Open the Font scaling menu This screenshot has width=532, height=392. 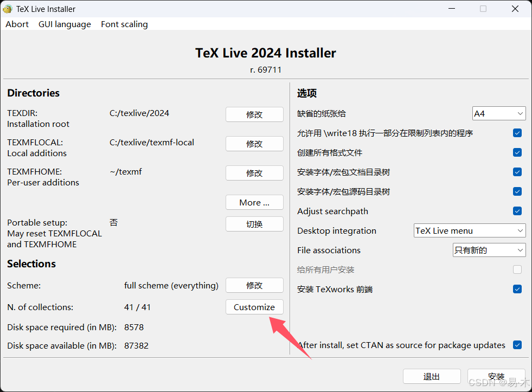click(124, 24)
